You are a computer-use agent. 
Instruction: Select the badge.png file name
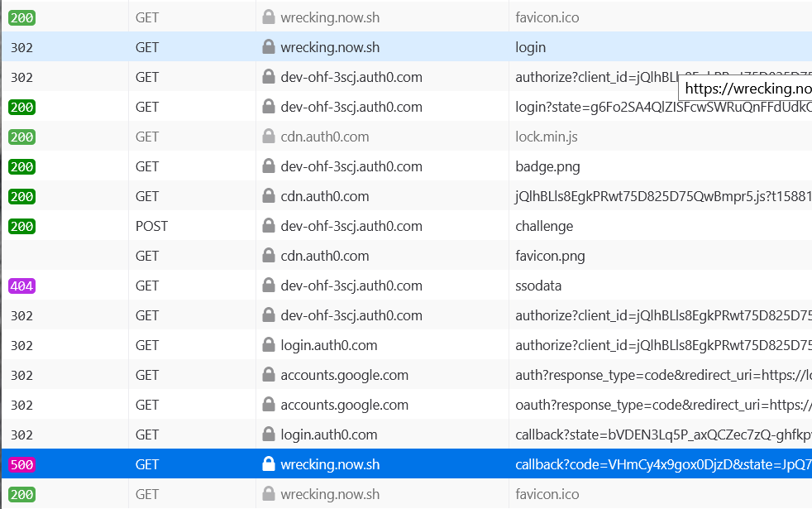(547, 167)
